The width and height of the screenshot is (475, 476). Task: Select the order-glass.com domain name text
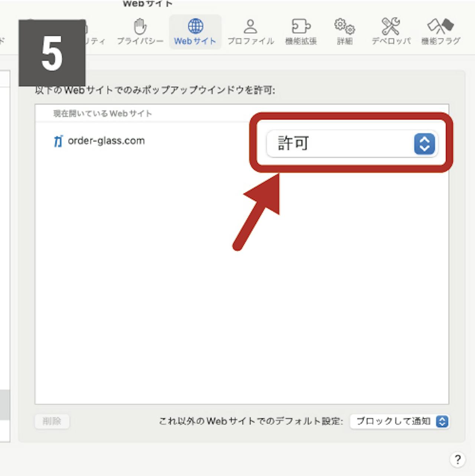106,141
